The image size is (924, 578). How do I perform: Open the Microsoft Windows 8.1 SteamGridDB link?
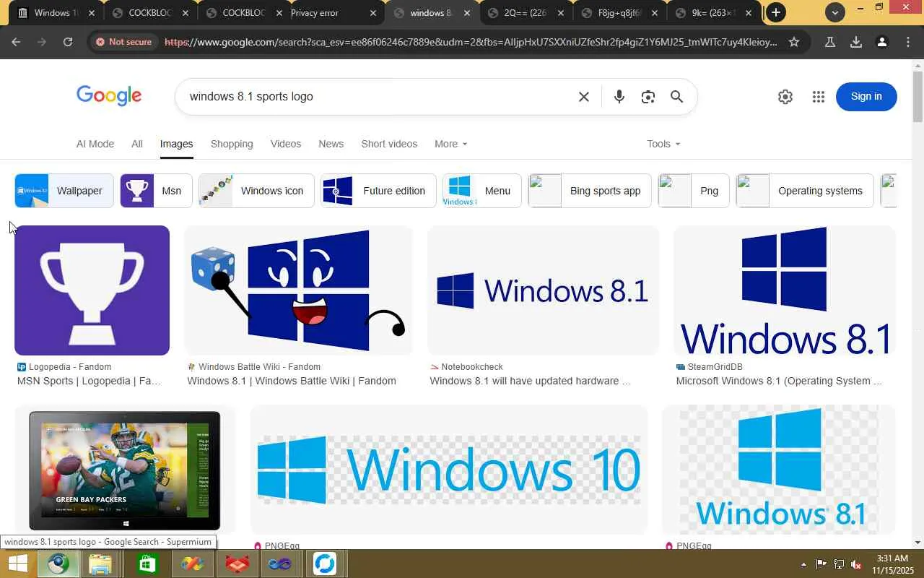[x=779, y=381]
